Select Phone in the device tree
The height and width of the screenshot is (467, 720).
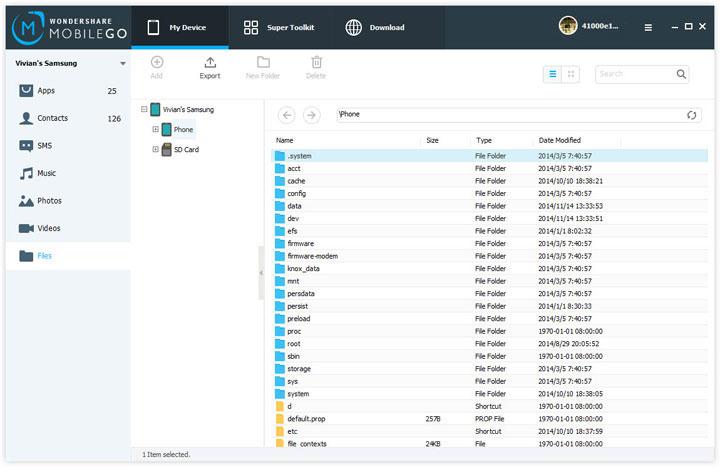coord(183,129)
